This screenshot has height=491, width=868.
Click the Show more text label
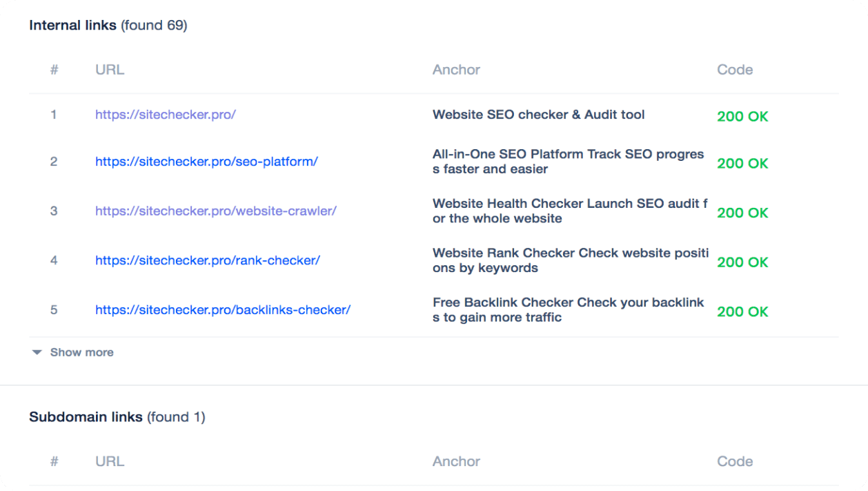82,352
